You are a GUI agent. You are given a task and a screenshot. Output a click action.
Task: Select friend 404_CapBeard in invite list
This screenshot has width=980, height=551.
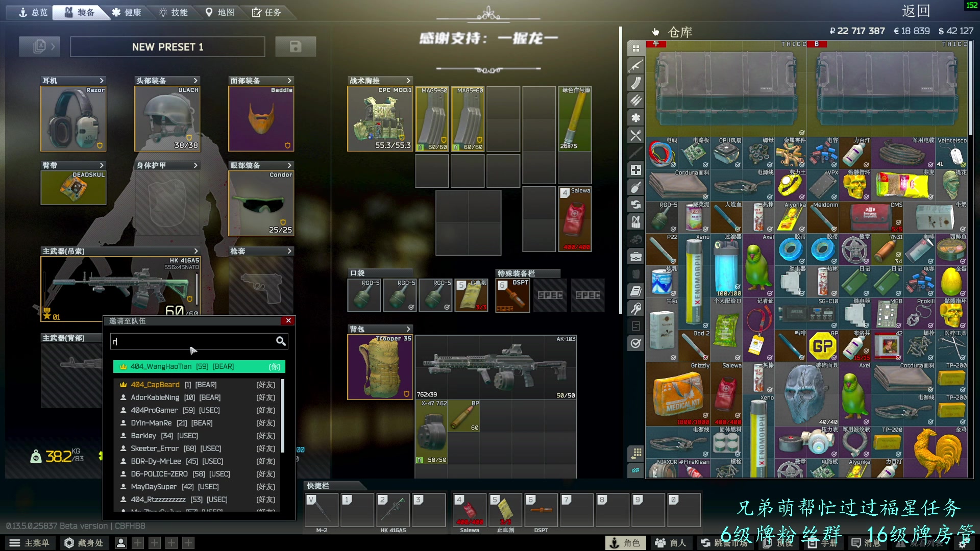(198, 385)
